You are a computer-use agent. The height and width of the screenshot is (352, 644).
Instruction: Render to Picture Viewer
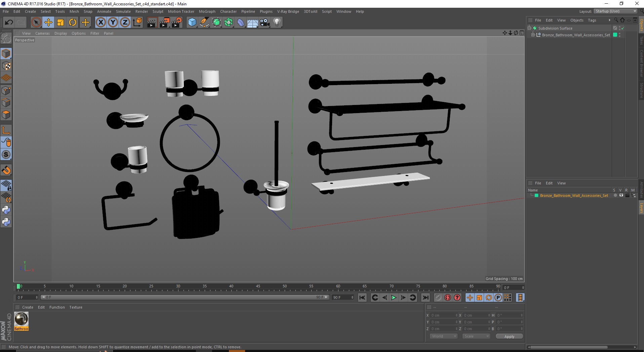click(164, 23)
